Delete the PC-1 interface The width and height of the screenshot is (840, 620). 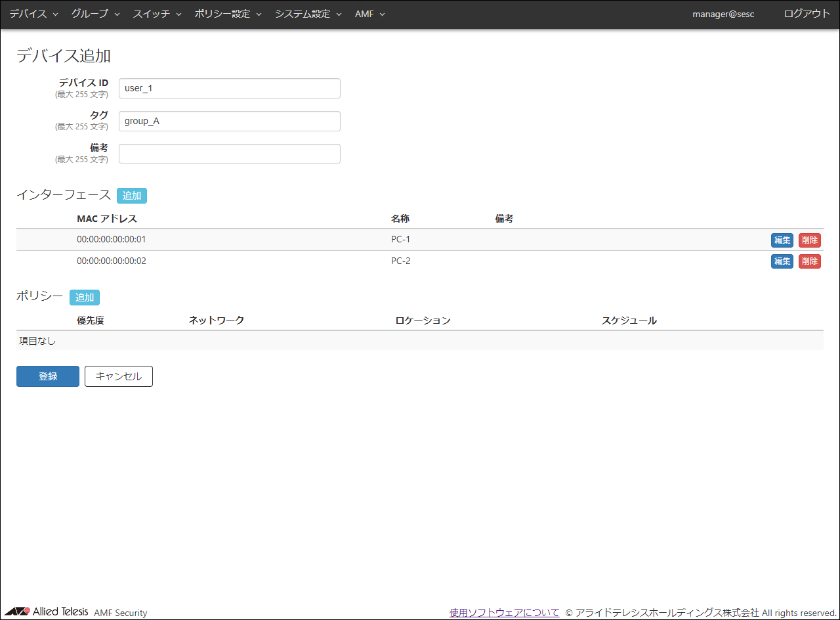[809, 240]
